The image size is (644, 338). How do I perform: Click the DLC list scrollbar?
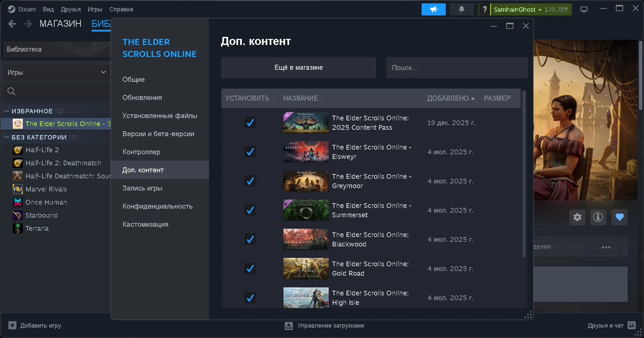(524, 174)
